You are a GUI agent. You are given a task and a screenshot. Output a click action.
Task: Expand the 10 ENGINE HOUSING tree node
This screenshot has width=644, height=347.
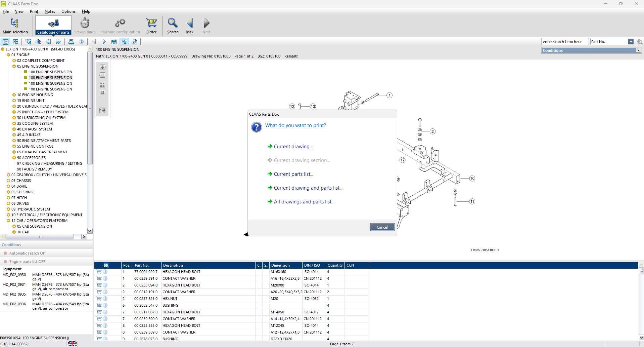tap(14, 95)
